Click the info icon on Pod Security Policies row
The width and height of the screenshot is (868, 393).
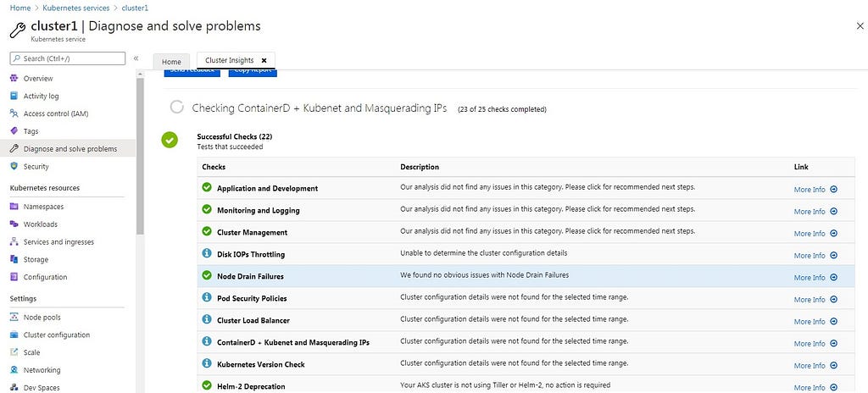(x=207, y=297)
